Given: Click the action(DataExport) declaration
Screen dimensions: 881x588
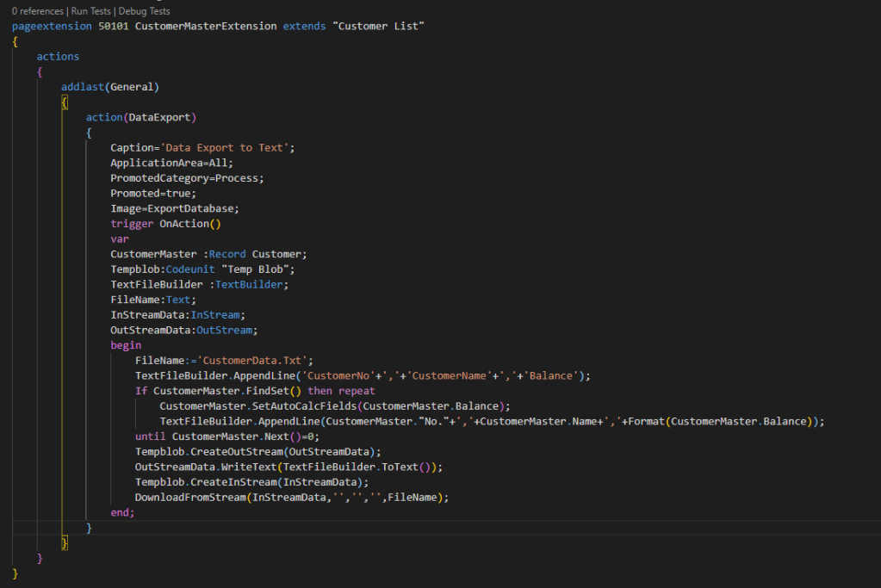Looking at the screenshot, I should pyautogui.click(x=141, y=117).
